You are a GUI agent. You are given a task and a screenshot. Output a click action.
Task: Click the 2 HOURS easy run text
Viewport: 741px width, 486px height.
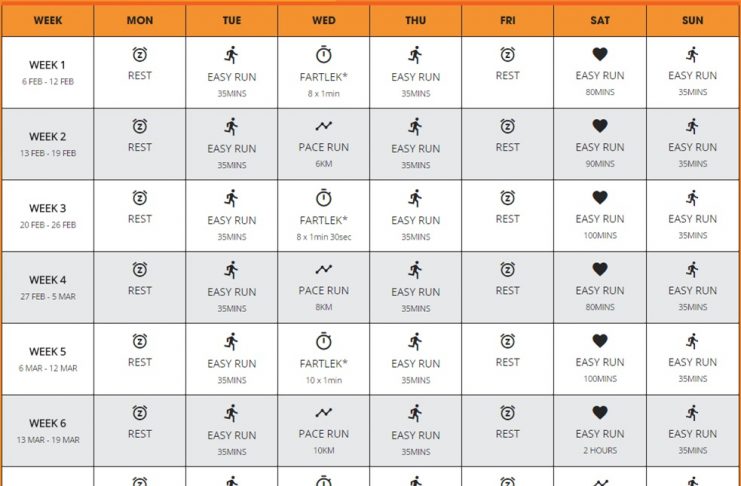coord(600,451)
